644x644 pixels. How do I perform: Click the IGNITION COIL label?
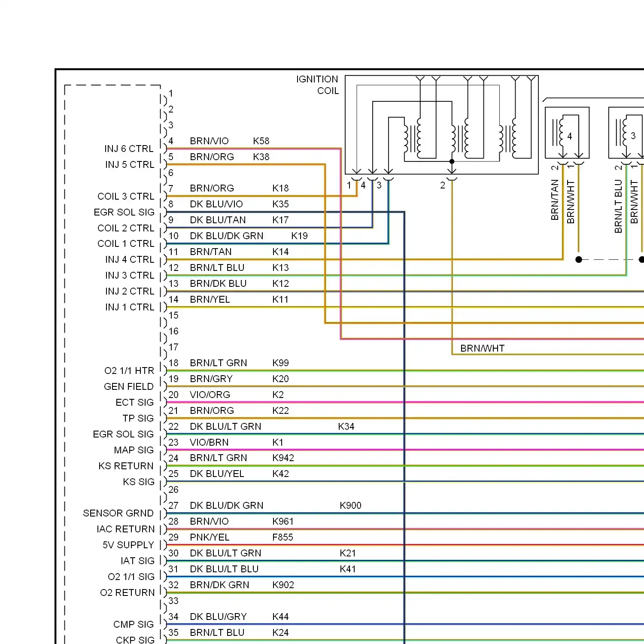(x=317, y=85)
